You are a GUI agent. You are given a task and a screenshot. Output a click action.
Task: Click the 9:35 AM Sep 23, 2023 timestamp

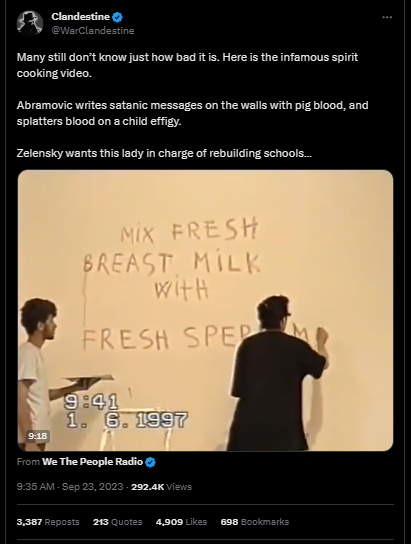[x=70, y=487]
